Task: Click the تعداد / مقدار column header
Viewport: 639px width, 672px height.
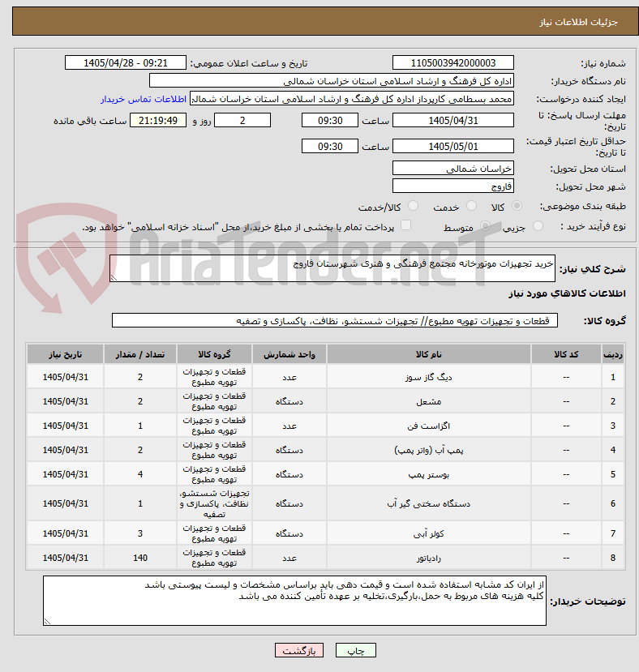Action: pyautogui.click(x=140, y=354)
